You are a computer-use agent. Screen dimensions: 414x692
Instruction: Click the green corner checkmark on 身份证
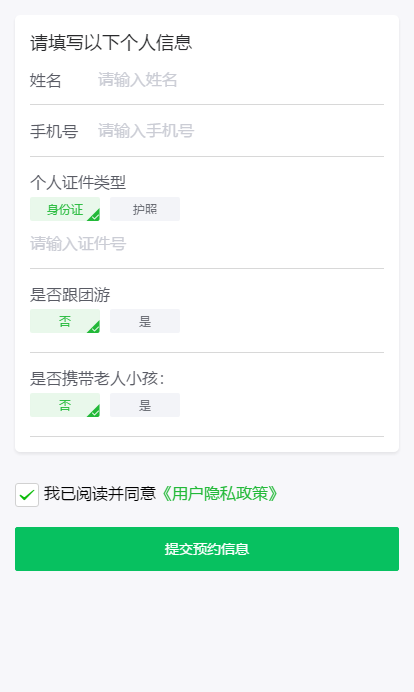point(94,215)
